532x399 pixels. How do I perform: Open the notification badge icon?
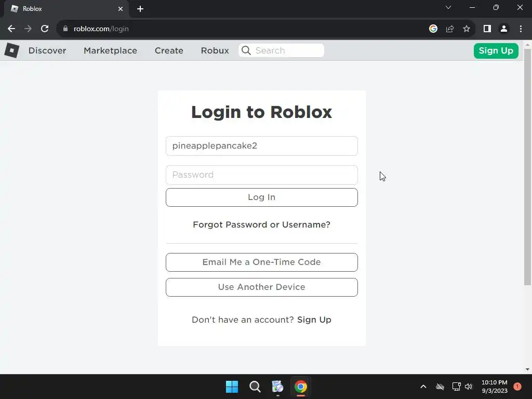[517, 387]
